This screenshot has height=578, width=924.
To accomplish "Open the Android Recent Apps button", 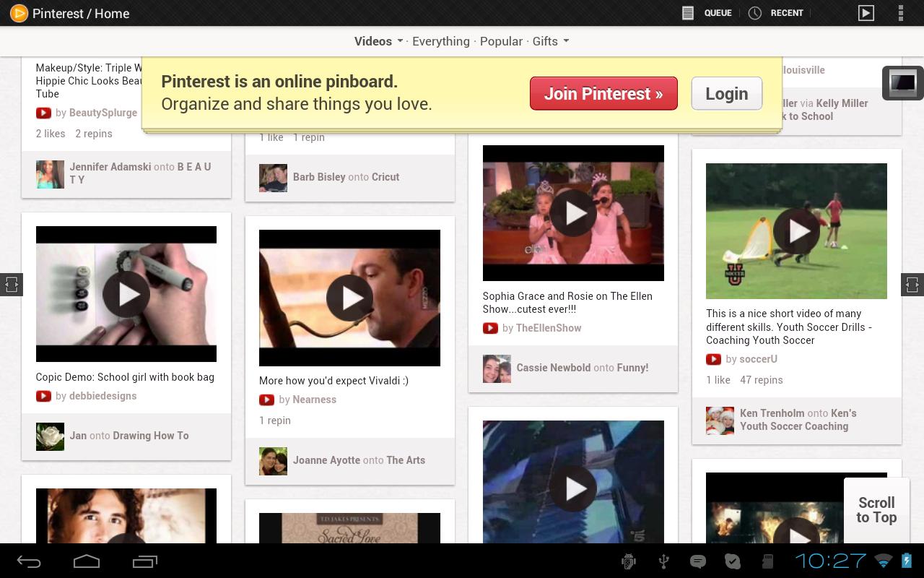I will pyautogui.click(x=145, y=561).
